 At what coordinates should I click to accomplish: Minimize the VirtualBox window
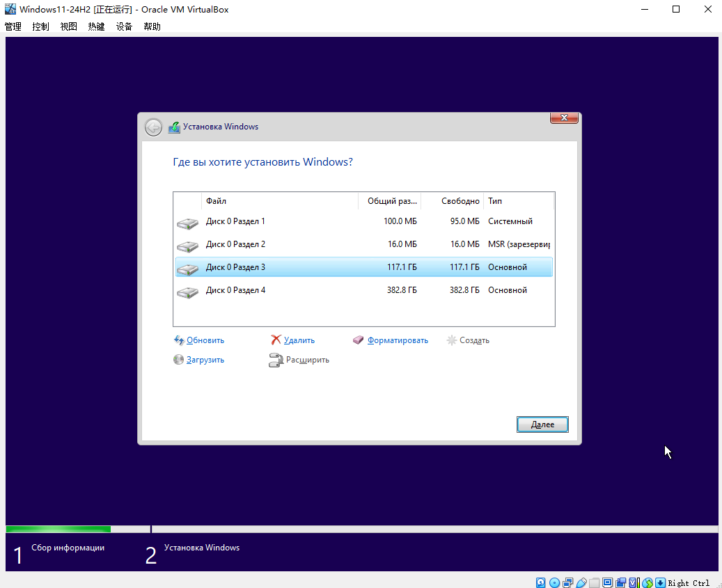point(645,9)
